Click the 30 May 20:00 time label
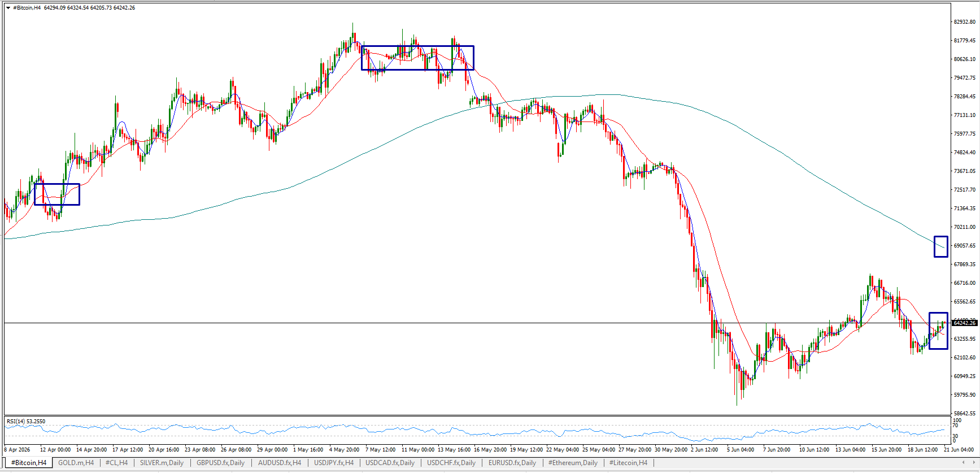This screenshot has width=980, height=473. (x=671, y=450)
